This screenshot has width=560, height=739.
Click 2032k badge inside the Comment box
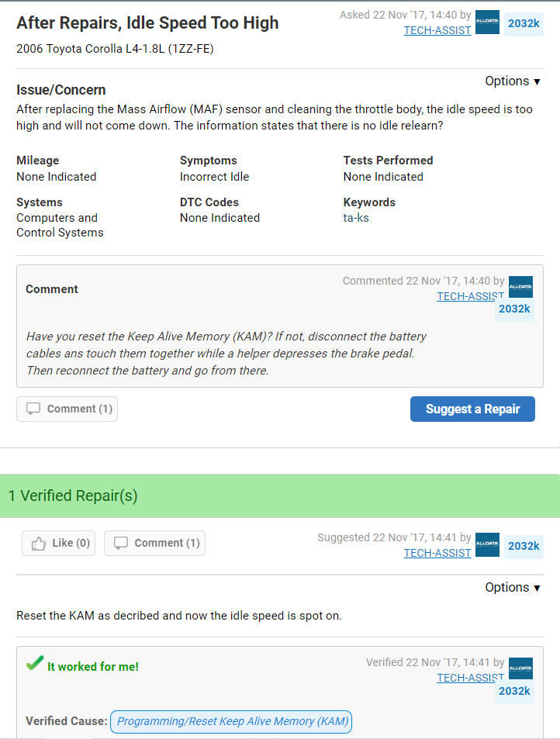(x=514, y=309)
